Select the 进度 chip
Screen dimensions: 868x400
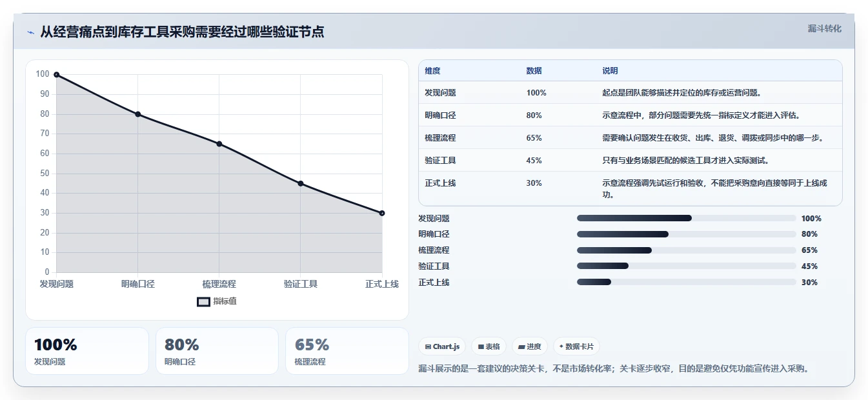(530, 346)
